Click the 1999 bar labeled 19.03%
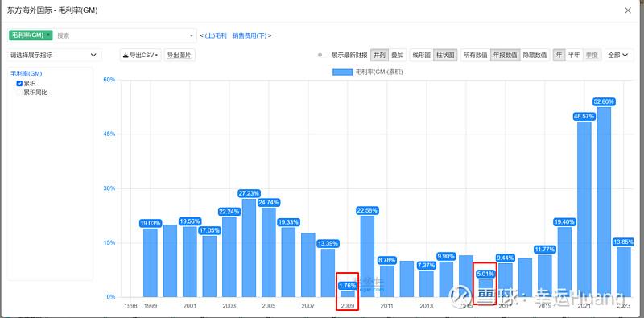Viewport: 644px width, 318px height. [x=151, y=262]
